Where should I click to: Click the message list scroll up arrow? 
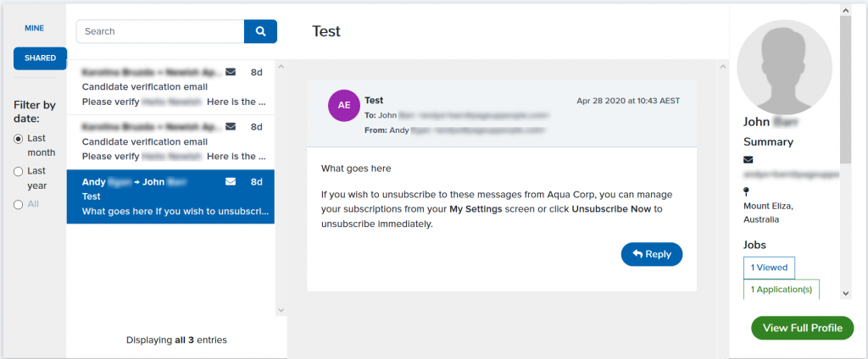click(281, 68)
